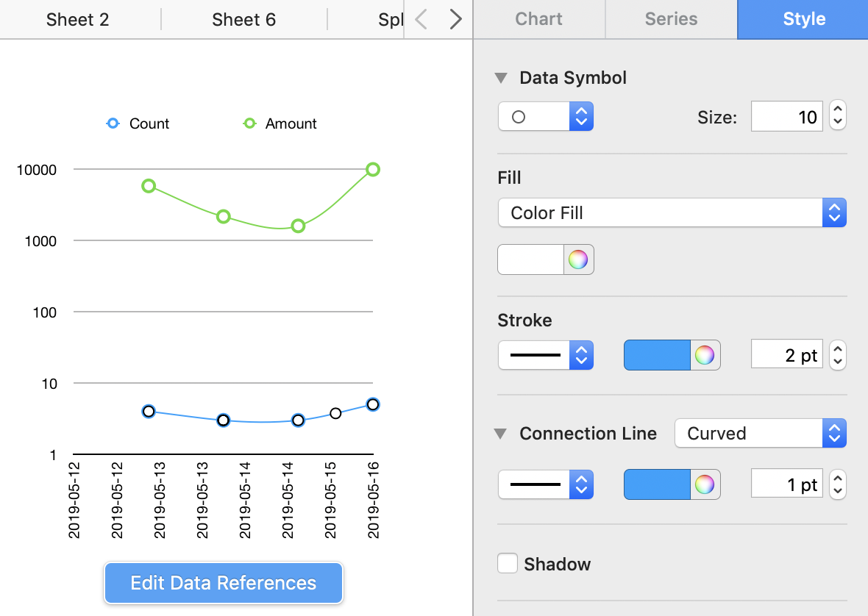
Task: Click the Count legend marker
Action: [x=113, y=123]
